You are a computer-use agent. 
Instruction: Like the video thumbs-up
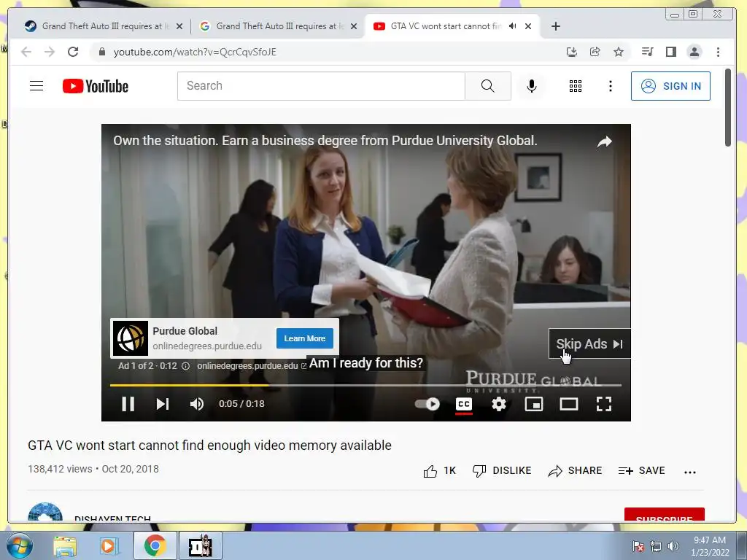coord(439,471)
